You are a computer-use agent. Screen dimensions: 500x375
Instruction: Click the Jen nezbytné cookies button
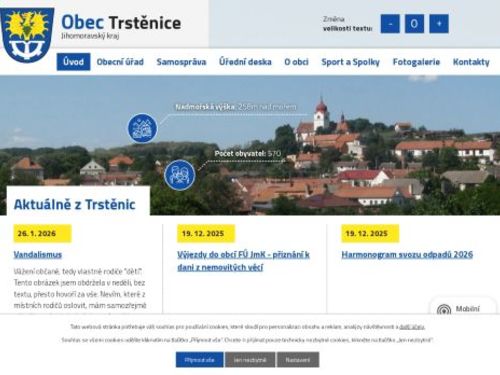click(x=250, y=360)
